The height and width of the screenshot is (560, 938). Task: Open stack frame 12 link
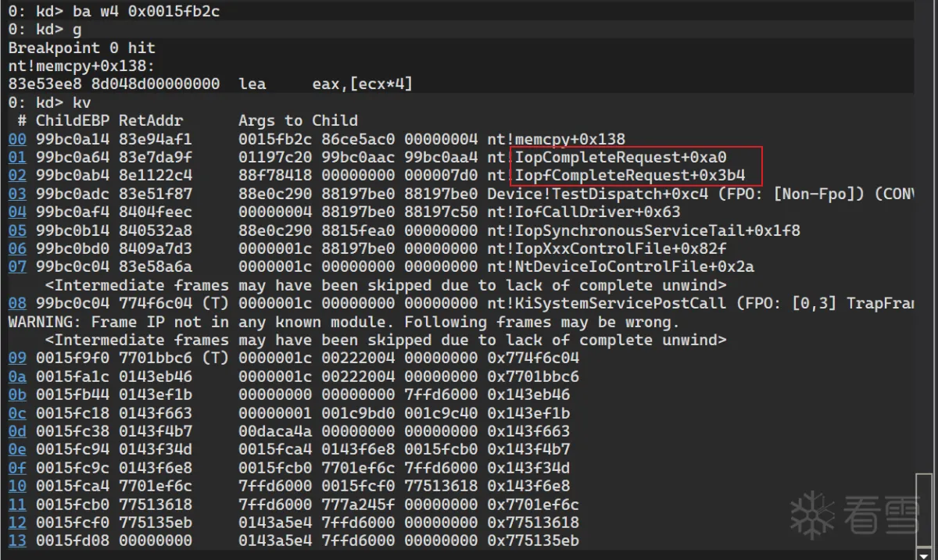tap(17, 523)
